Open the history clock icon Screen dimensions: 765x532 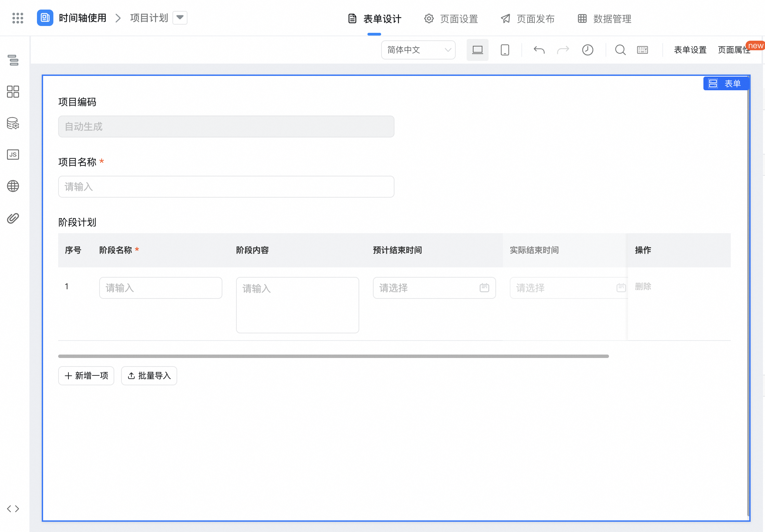(x=588, y=50)
